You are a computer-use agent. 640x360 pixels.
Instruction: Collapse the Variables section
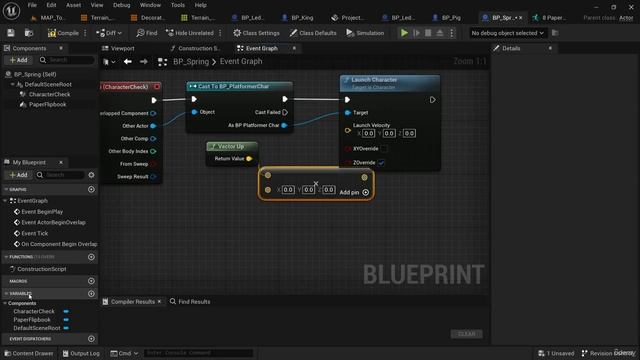6,293
